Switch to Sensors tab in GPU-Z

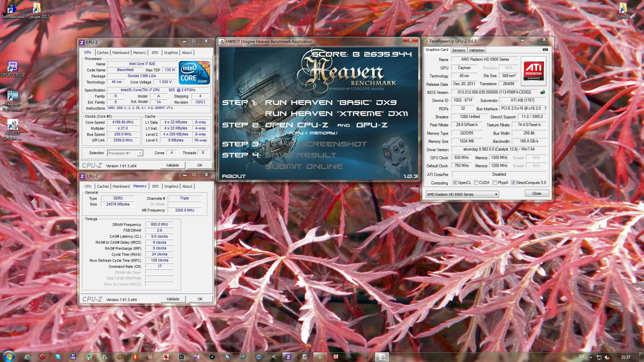[458, 50]
